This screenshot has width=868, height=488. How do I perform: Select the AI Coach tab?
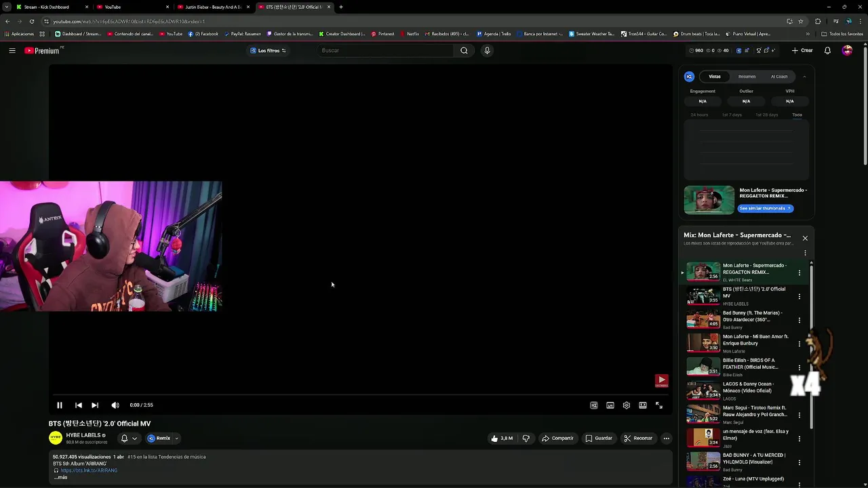[x=779, y=77]
